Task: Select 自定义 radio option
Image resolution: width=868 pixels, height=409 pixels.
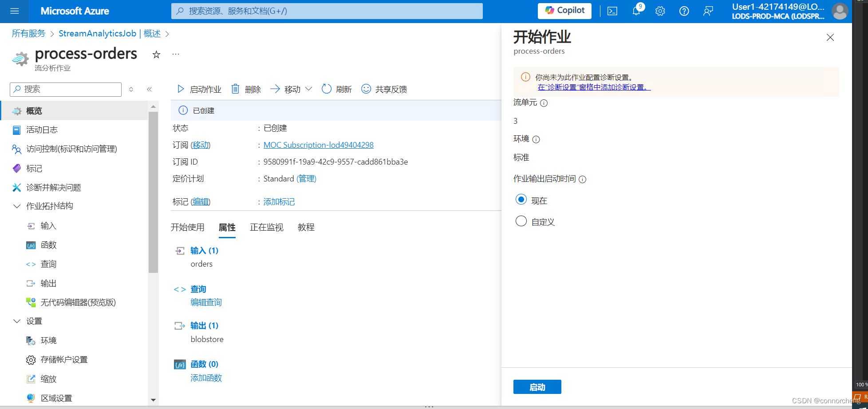Action: pyautogui.click(x=521, y=221)
